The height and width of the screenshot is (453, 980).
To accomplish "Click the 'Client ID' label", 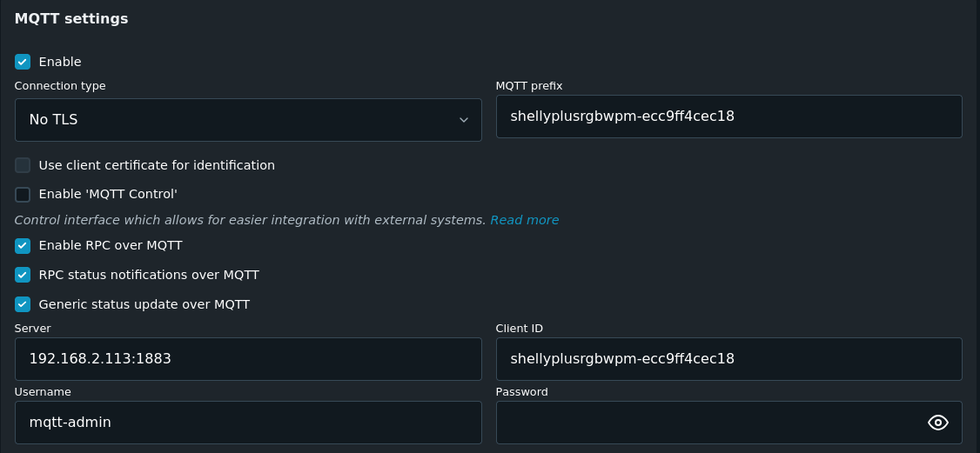I will click(x=520, y=328).
